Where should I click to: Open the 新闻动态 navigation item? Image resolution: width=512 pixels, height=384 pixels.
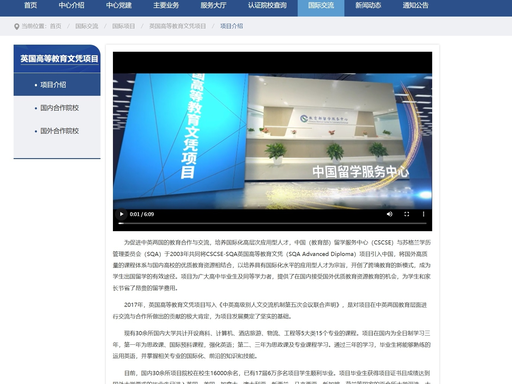tap(368, 6)
